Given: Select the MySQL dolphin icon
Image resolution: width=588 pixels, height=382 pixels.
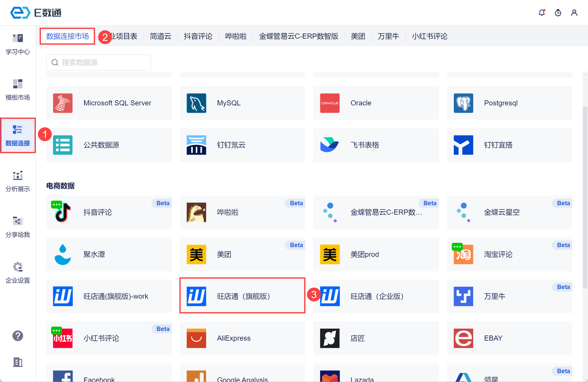Looking at the screenshot, I should click(196, 103).
